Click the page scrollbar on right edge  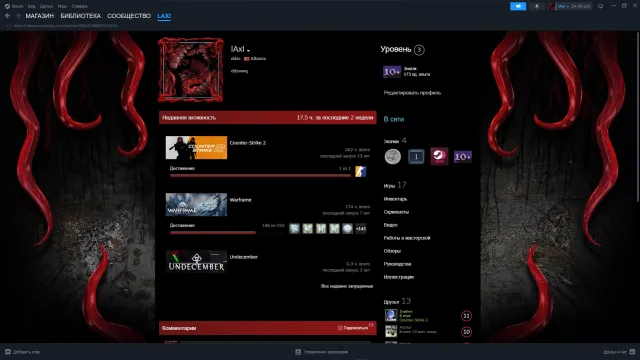[x=638, y=118]
